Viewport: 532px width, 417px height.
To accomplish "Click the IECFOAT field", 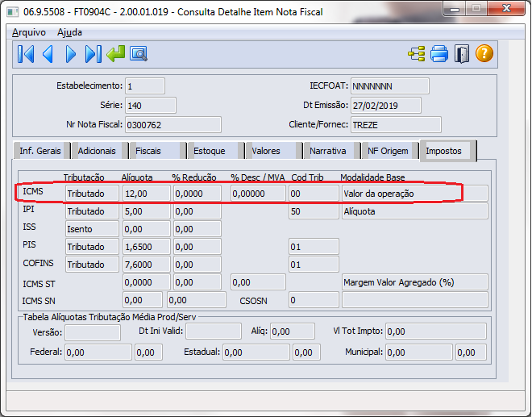I will (x=390, y=86).
